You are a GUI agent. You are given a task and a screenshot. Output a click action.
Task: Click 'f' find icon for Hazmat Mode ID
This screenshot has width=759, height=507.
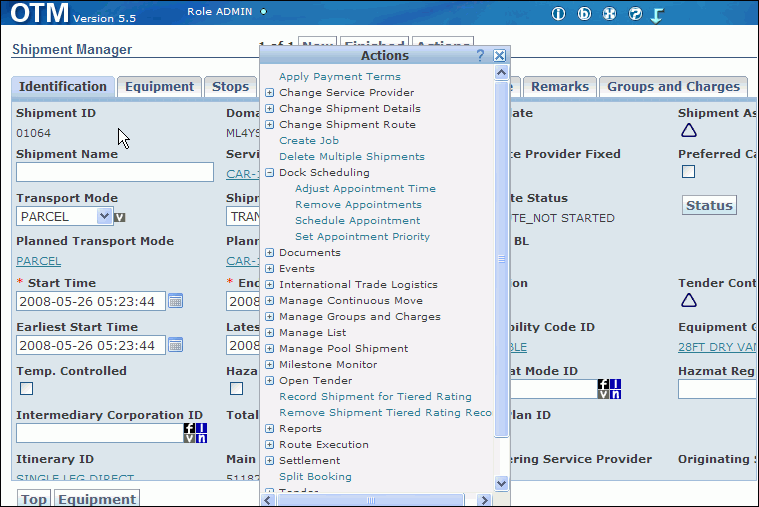603,384
